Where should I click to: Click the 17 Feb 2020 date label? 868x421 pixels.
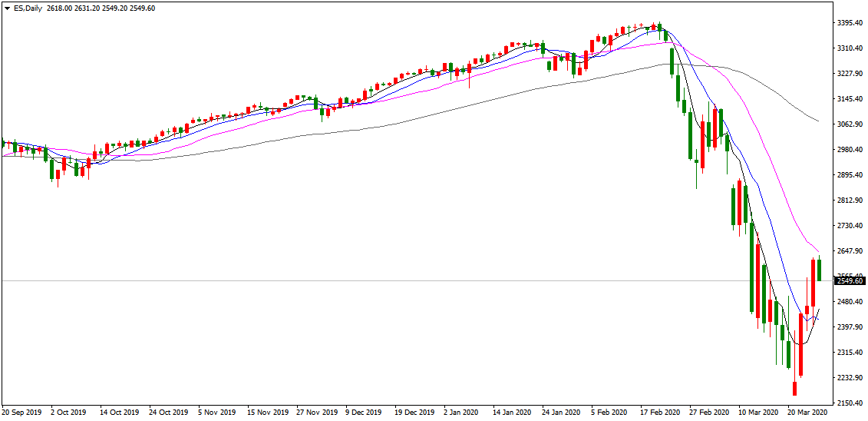point(662,413)
